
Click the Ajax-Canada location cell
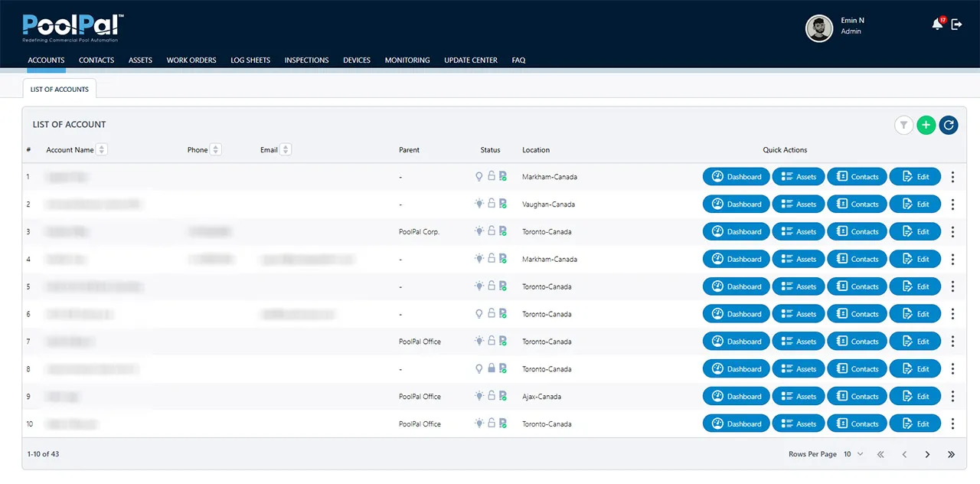coord(541,397)
